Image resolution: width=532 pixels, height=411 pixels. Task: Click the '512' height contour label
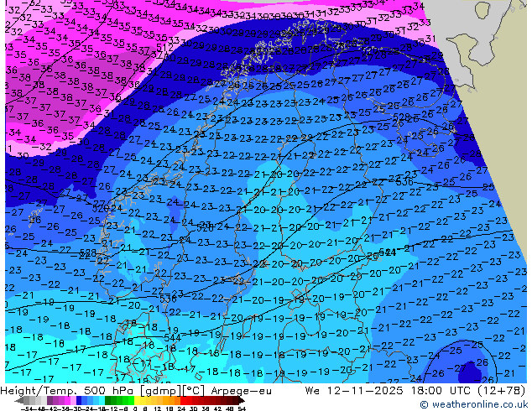165,48
